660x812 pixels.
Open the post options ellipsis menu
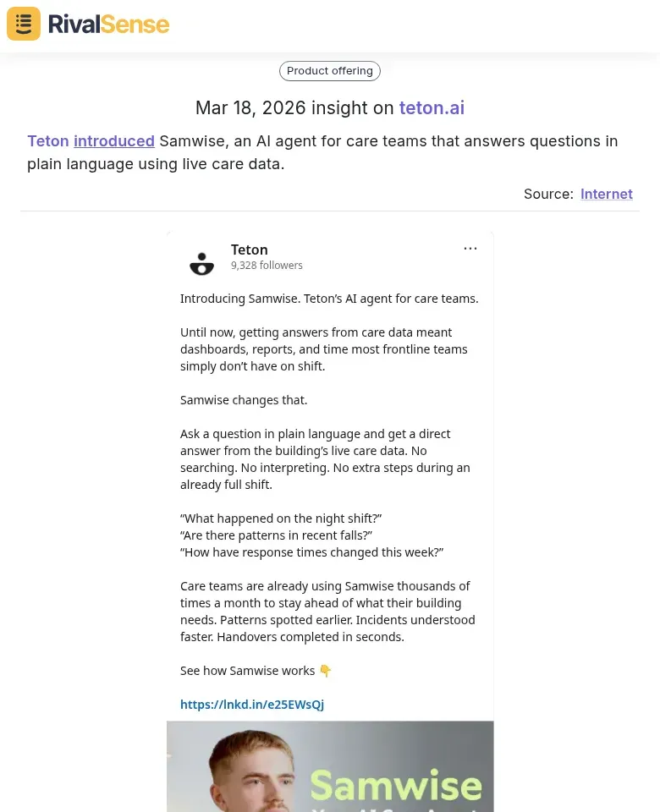(x=470, y=248)
